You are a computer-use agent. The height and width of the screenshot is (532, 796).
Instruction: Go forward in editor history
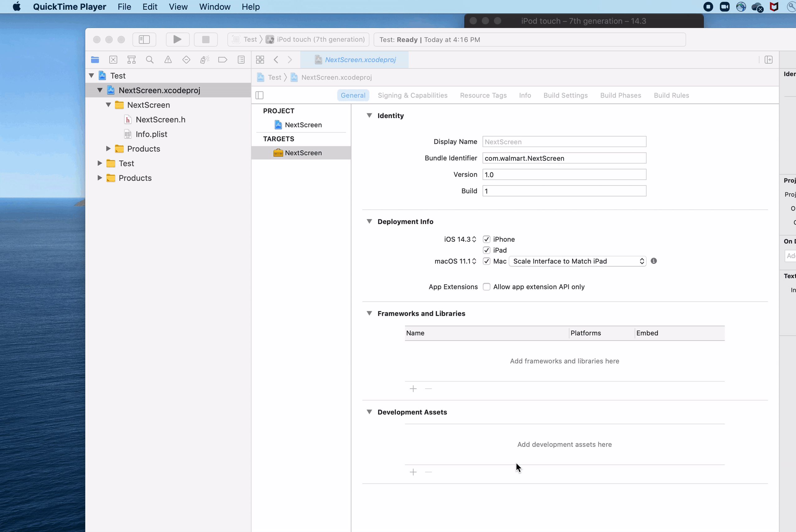290,60
